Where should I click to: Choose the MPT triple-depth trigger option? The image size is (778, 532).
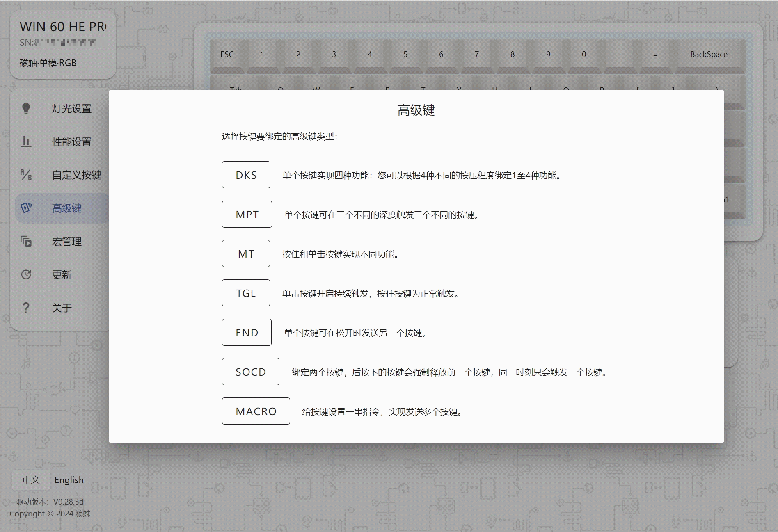[247, 214]
